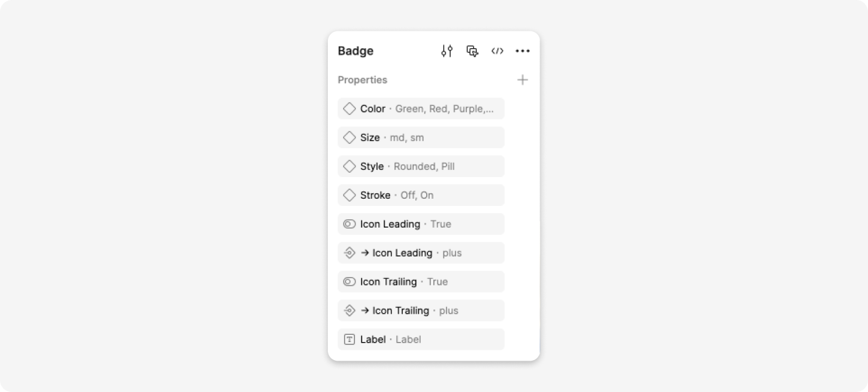Toggle the Icon Leading boolean property
This screenshot has width=868, height=392.
click(350, 224)
